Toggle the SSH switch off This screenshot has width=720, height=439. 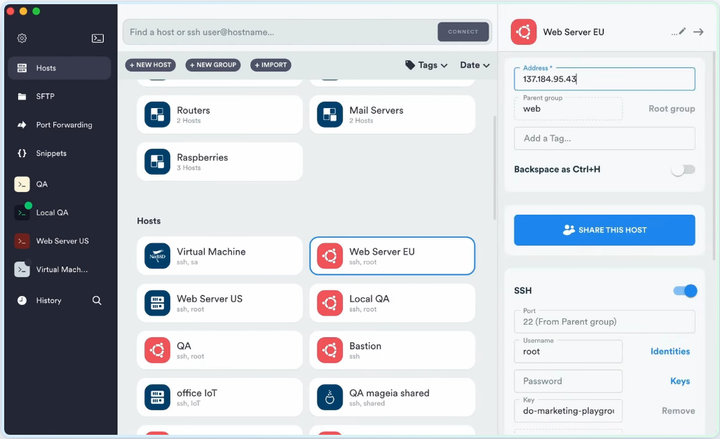[685, 291]
